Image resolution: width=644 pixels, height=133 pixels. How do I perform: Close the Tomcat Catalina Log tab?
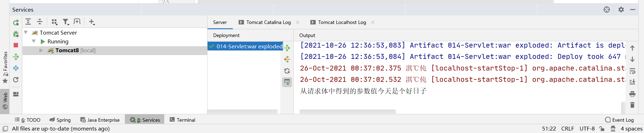(x=298, y=22)
